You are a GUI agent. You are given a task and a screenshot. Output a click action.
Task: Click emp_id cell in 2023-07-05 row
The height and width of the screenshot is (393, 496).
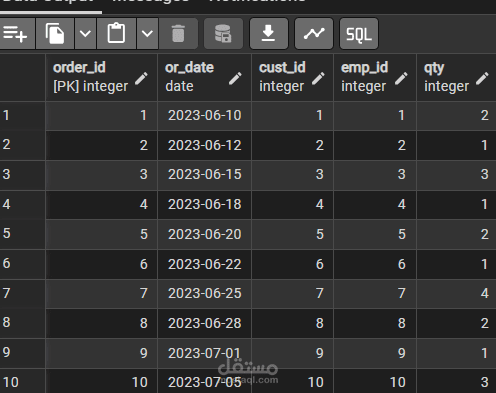375,382
